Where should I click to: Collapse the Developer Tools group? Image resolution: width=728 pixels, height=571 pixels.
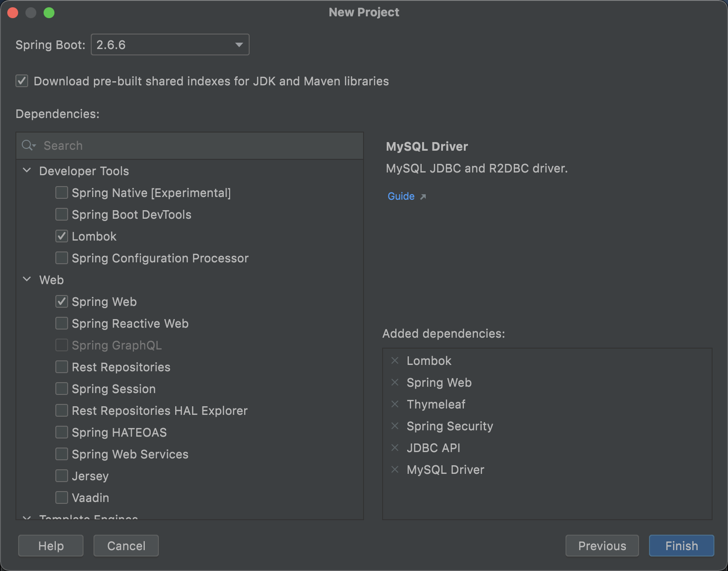pos(27,170)
